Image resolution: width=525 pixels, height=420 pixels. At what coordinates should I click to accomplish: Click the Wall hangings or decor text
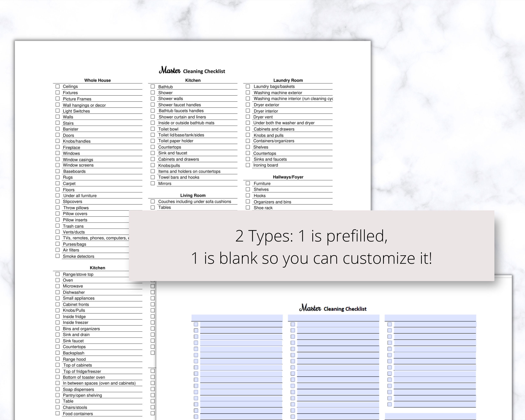[84, 105]
